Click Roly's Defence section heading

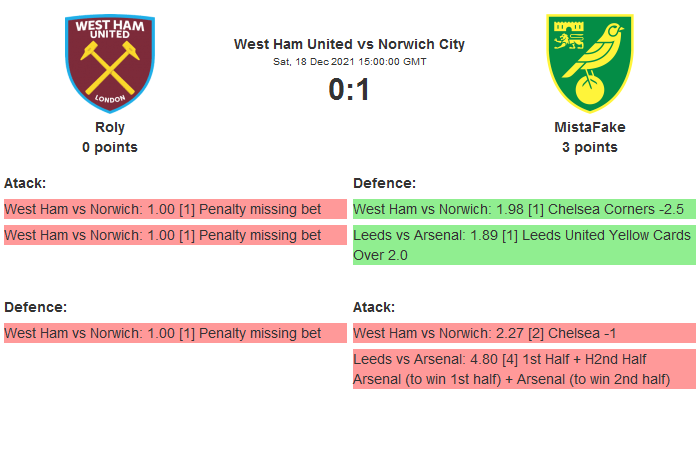(35, 307)
